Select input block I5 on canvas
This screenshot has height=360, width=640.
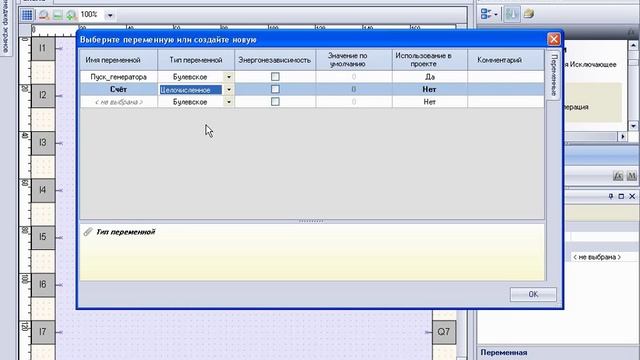click(43, 237)
